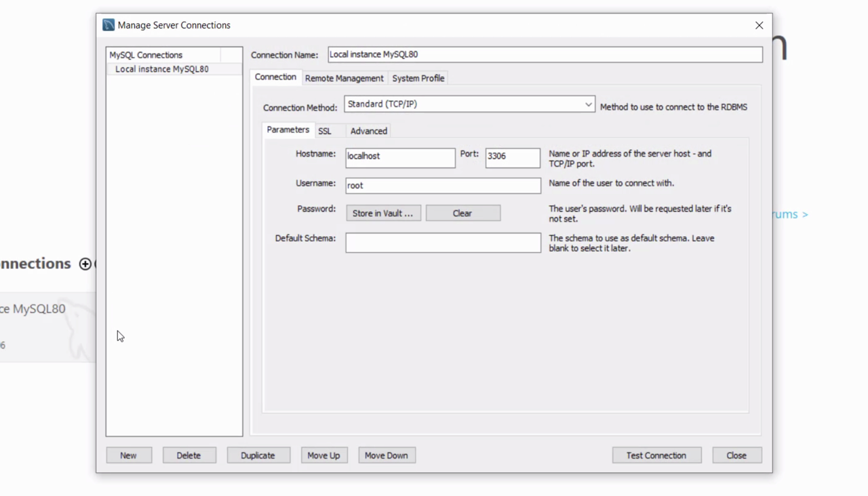Switch to the SSL parameters tab
Screen dimensions: 868x496
point(325,131)
